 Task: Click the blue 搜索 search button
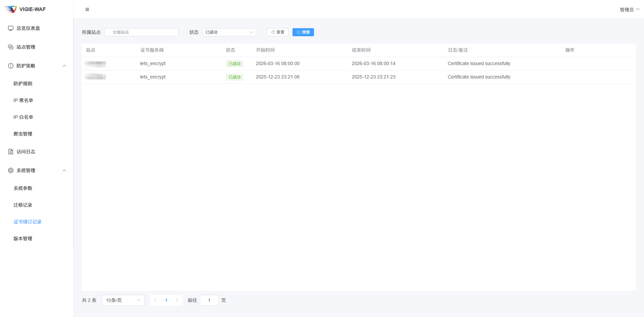(303, 32)
